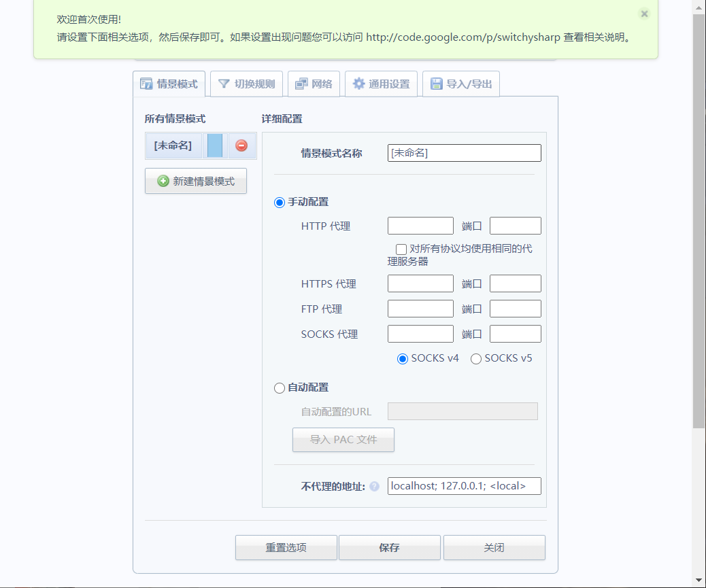Click the 重置选项 button
The image size is (706, 588).
click(x=286, y=547)
